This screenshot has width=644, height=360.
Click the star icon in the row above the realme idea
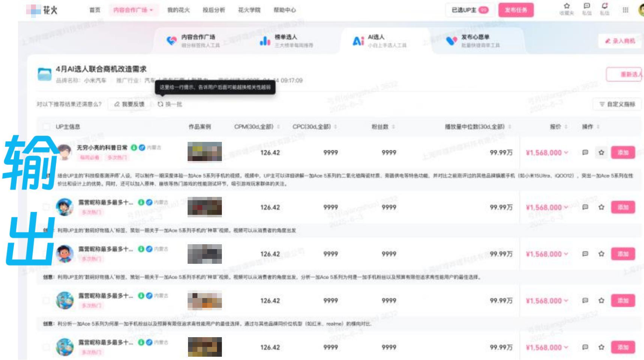(601, 300)
